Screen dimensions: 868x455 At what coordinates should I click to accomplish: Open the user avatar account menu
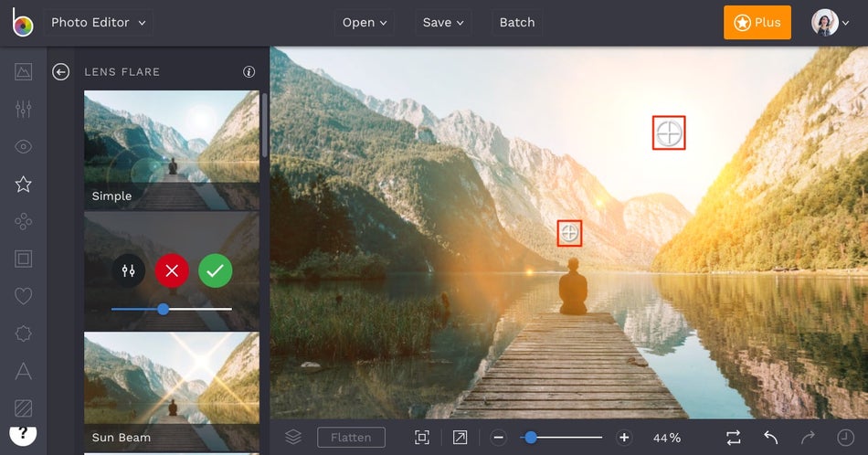(830, 23)
